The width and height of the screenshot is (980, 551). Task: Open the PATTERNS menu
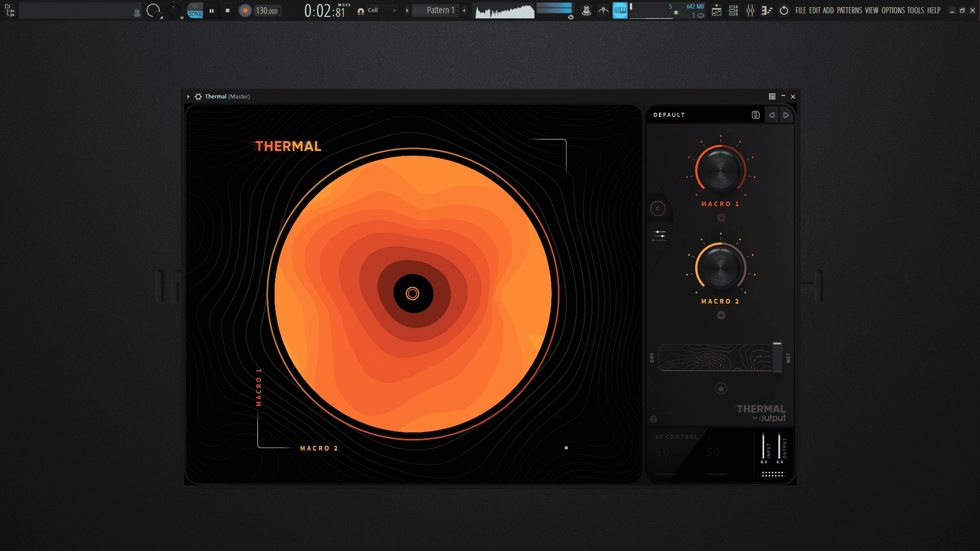(849, 10)
